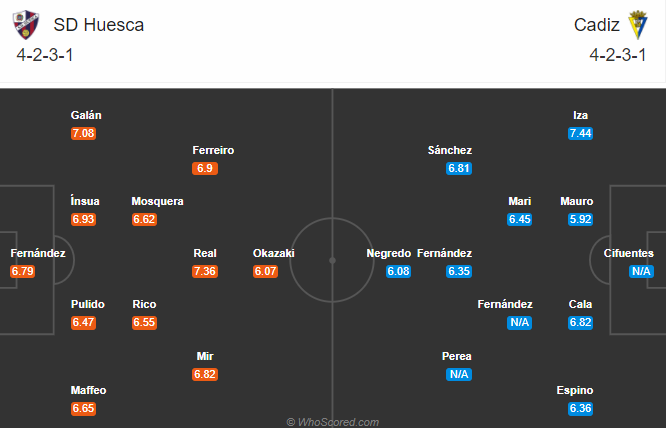Click Mosquera's 6.62 rating badge
Viewport: 666px width, 428px height.
click(x=144, y=219)
